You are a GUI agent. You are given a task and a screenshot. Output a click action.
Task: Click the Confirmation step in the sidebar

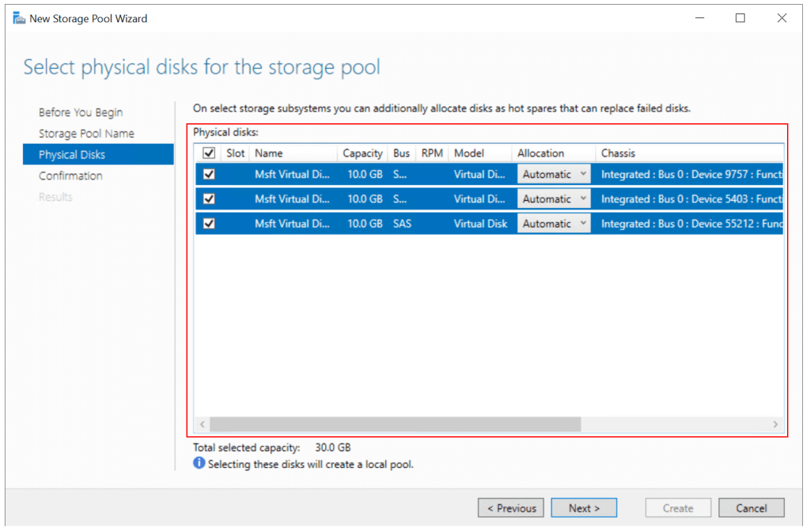[70, 175]
